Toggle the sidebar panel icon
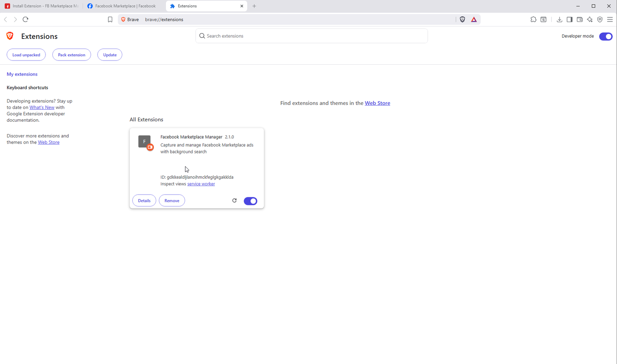 tap(570, 19)
